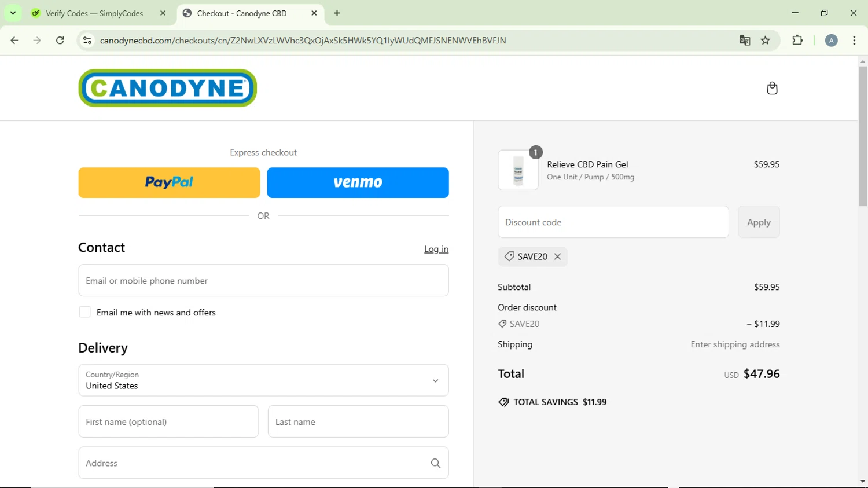868x488 pixels.
Task: Switch to Verify Codes SimplyCodes tab
Action: pyautogui.click(x=94, y=13)
